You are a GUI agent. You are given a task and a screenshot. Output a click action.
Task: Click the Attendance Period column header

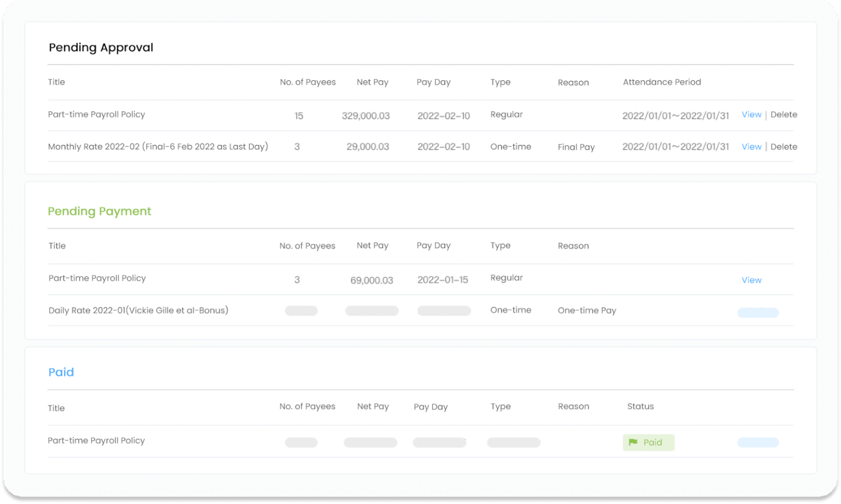point(661,82)
